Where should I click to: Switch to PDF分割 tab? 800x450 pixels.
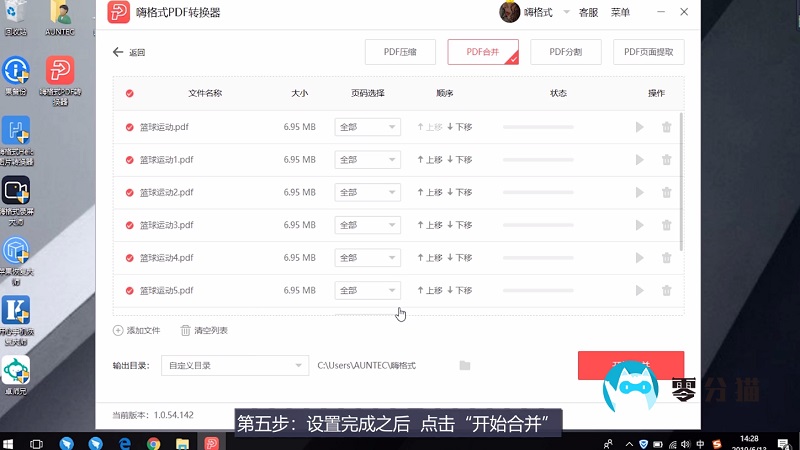565,52
